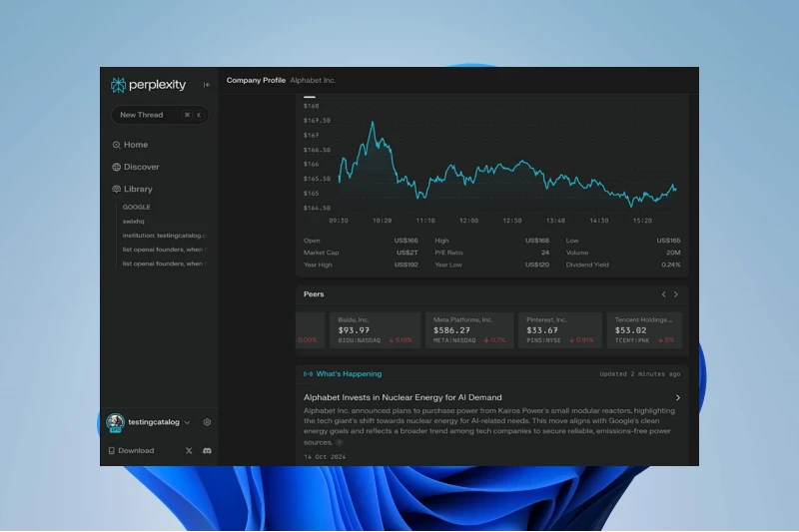Open the Meta Platforms, Inc. peer card
Image resolution: width=799 pixels, height=532 pixels.
(469, 330)
